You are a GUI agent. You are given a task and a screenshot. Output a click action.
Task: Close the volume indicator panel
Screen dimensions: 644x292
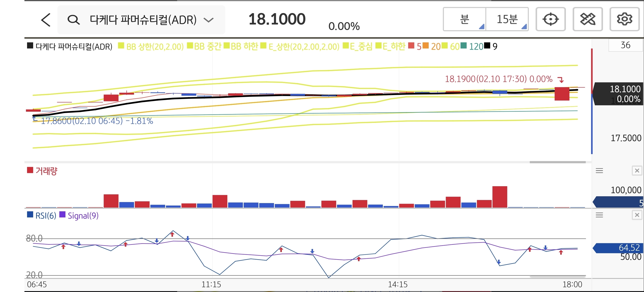637,171
